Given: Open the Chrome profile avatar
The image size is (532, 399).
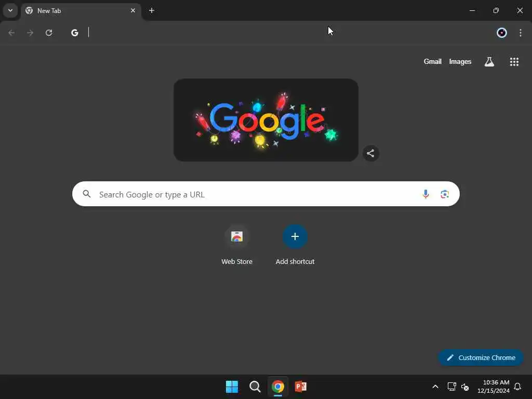Looking at the screenshot, I should click(x=502, y=33).
